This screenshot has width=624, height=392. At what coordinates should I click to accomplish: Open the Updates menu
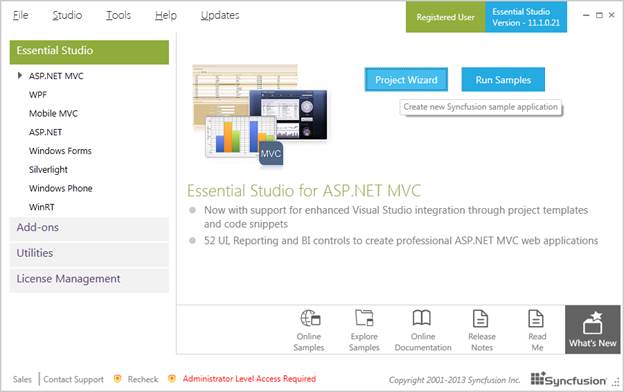pos(220,16)
